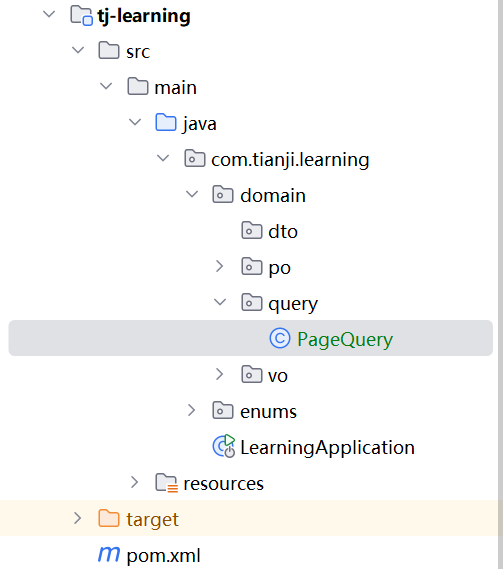Click the Maven pom.xml file icon
This screenshot has width=503, height=569.
pos(109,554)
